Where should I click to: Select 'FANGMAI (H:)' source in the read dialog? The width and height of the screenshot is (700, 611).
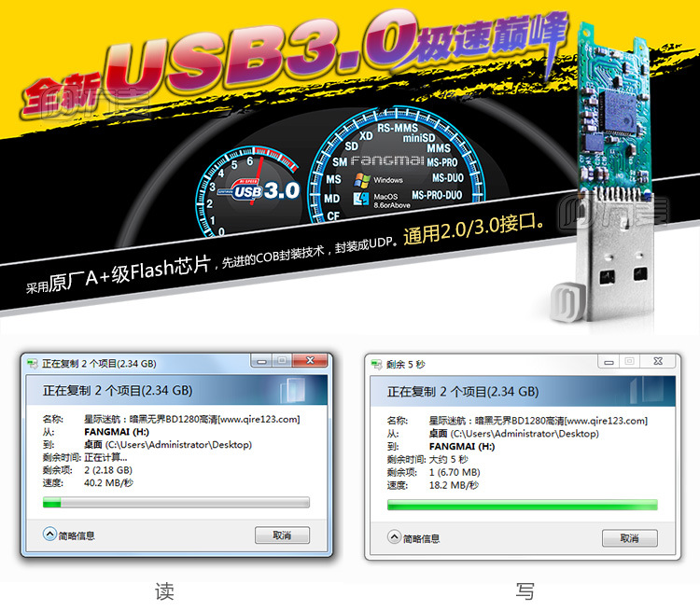pos(117,432)
